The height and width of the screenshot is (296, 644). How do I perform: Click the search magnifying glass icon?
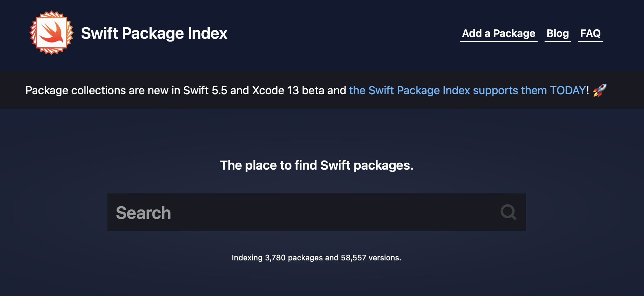click(x=508, y=212)
